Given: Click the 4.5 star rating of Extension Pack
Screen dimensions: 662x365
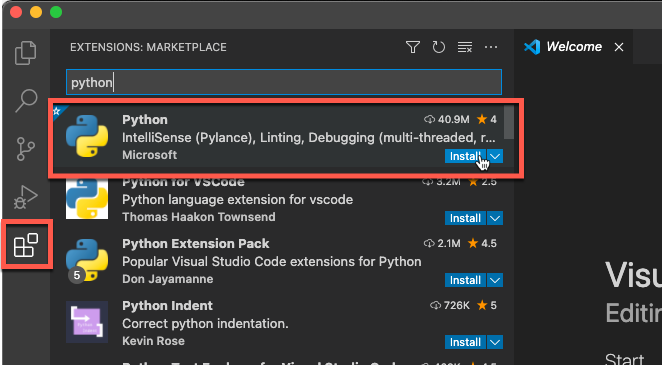Looking at the screenshot, I should (x=482, y=243).
